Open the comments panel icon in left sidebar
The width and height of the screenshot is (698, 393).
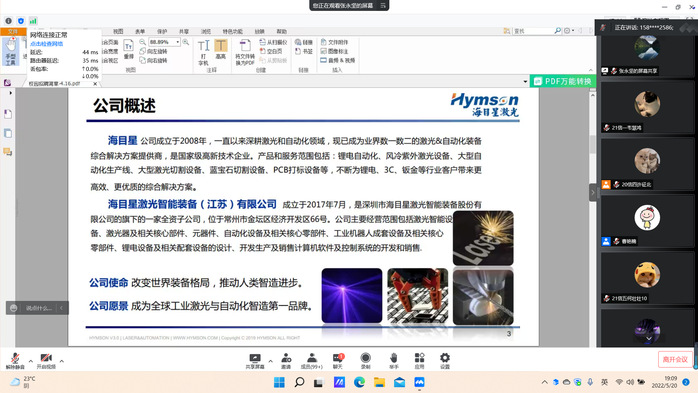pyautogui.click(x=8, y=152)
